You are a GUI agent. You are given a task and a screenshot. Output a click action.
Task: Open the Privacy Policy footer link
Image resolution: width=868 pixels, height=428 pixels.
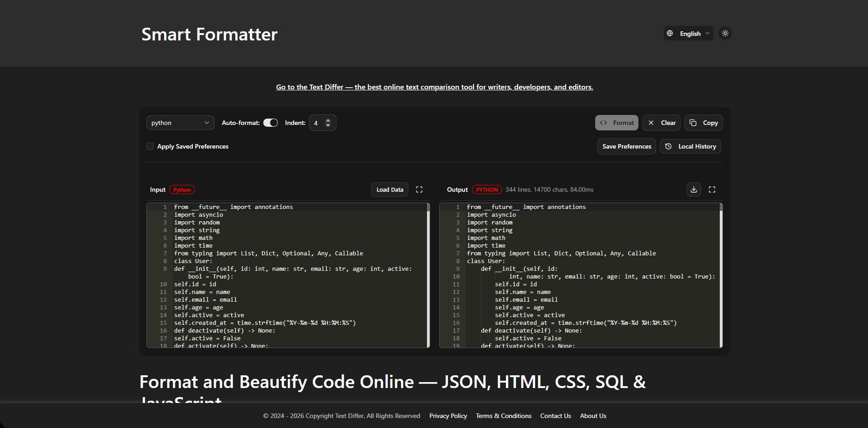pos(448,416)
